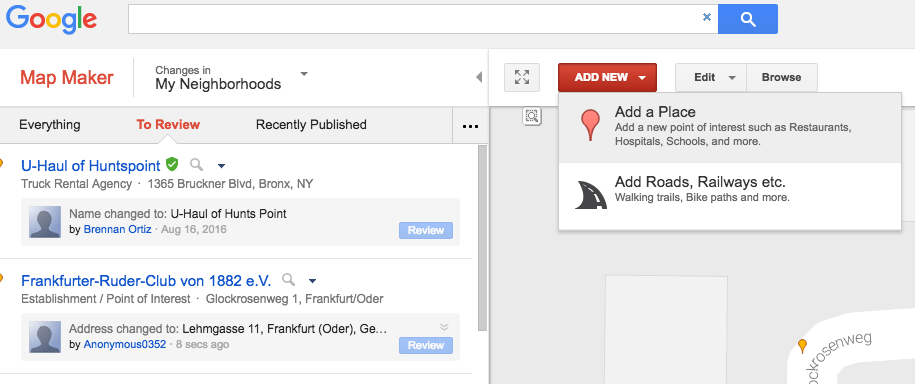
Task: Switch to the Recently Published tab
Action: (311, 125)
